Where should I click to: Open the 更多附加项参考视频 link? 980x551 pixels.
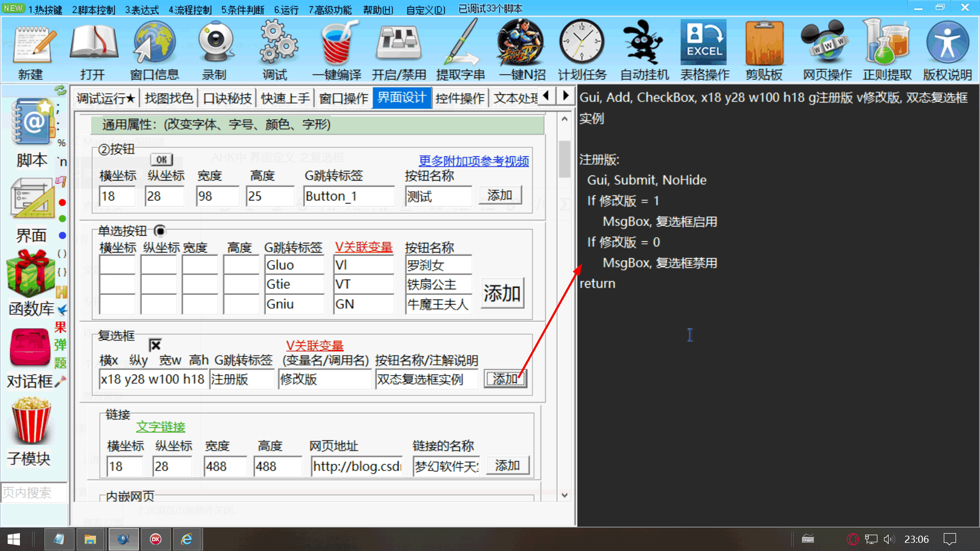tap(473, 161)
